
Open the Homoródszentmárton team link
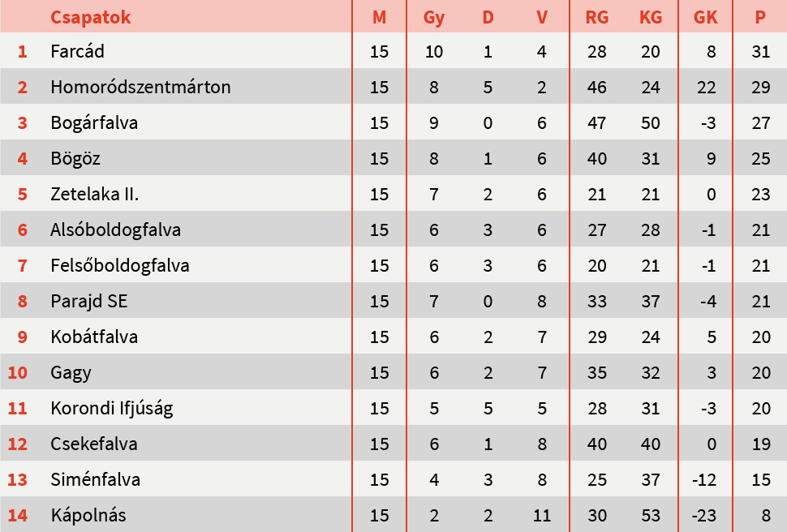140,88
